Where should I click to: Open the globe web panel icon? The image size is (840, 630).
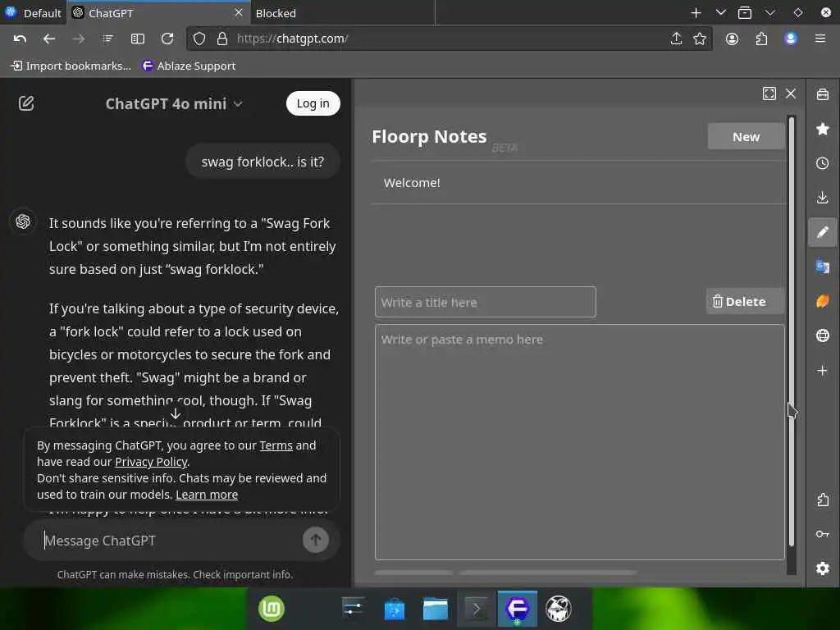tap(822, 336)
